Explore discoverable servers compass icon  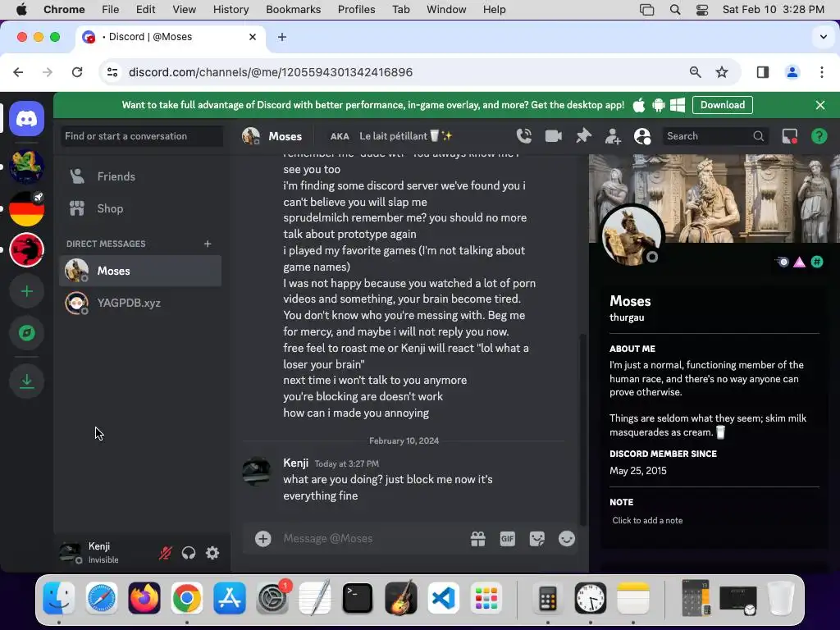[x=26, y=333]
